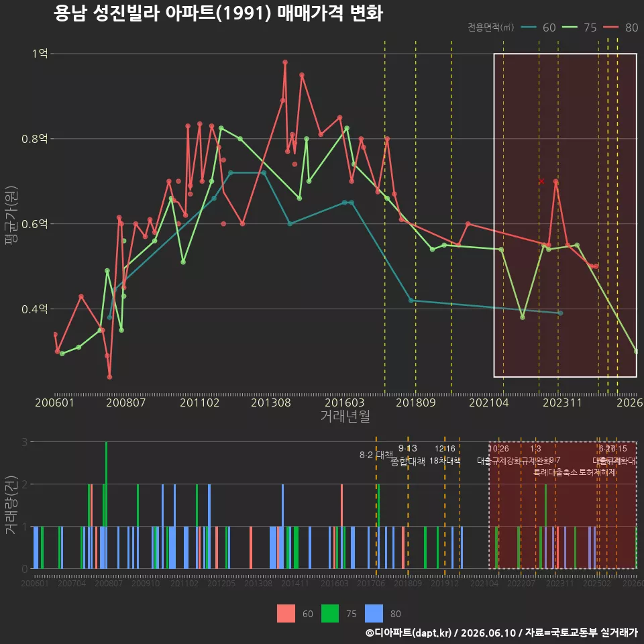Click the blue 80 swatch in the bottom legend
Viewport: 644px width, 644px height.
(x=374, y=614)
